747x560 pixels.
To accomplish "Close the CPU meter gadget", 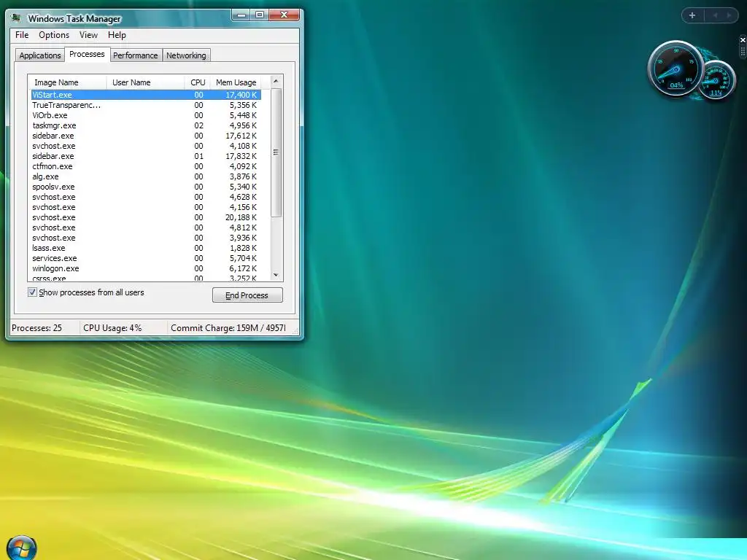I will point(743,40).
